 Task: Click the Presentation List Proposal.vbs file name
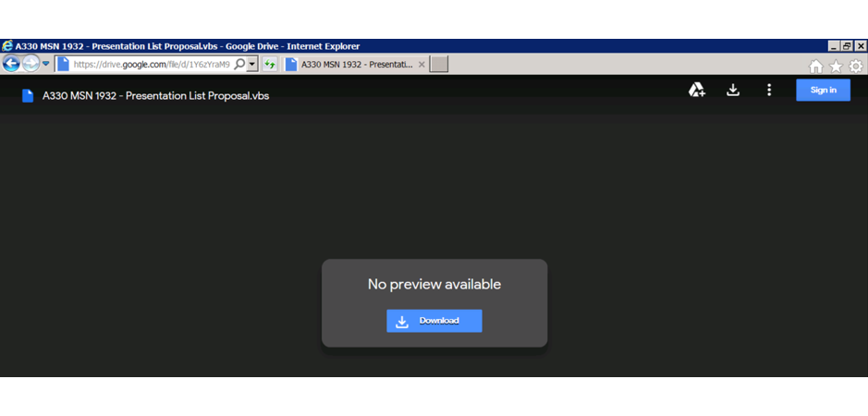pos(155,95)
